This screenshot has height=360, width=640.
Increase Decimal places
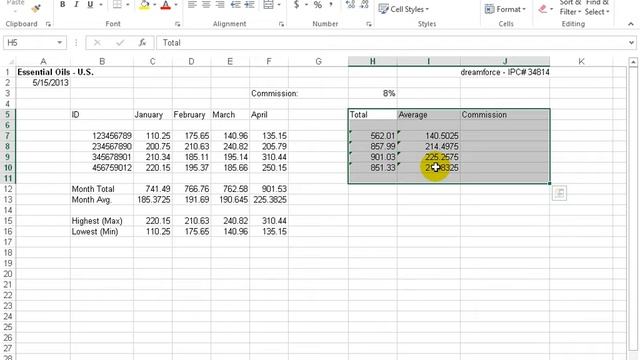pos(350,5)
